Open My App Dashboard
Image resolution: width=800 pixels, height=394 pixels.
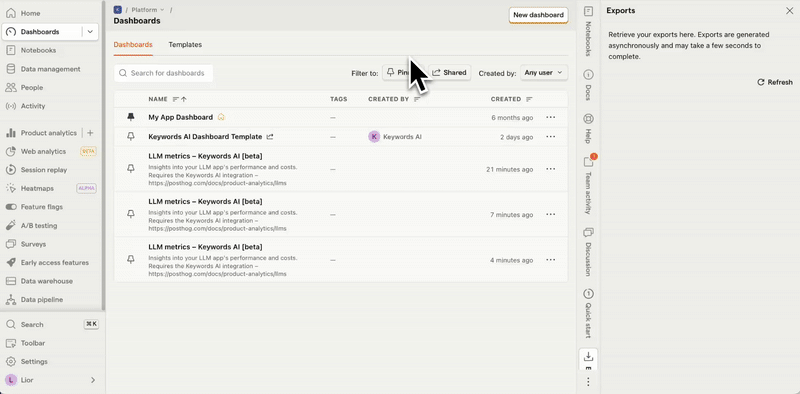181,117
